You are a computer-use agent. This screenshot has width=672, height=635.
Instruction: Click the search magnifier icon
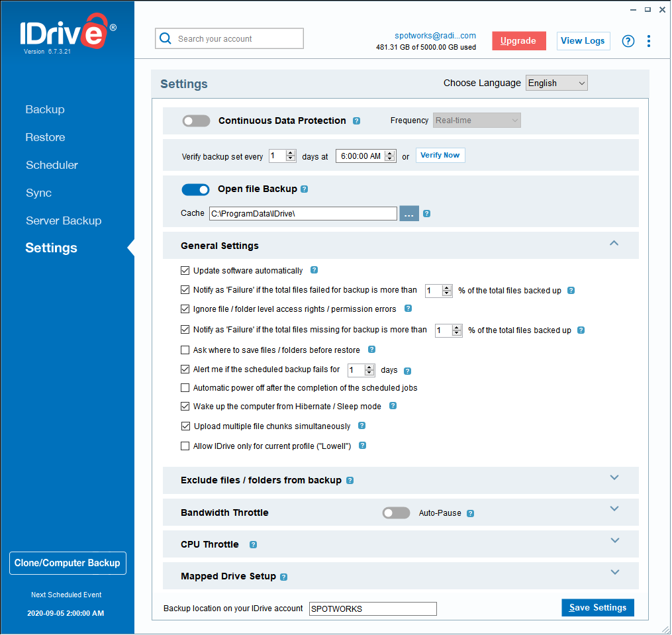[166, 39]
